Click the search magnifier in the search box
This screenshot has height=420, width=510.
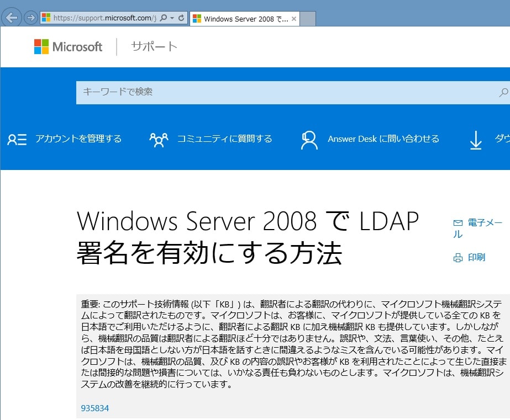[503, 93]
